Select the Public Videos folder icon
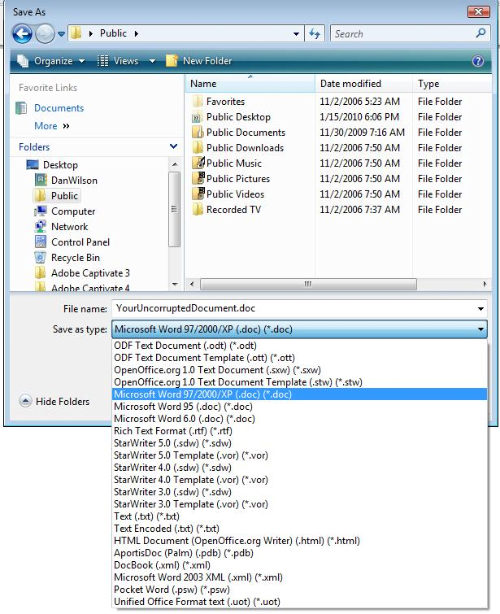The image size is (500, 614). tap(198, 194)
